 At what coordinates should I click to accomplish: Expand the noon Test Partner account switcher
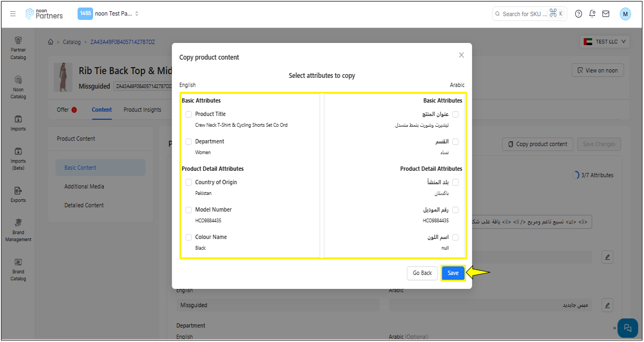tap(109, 13)
